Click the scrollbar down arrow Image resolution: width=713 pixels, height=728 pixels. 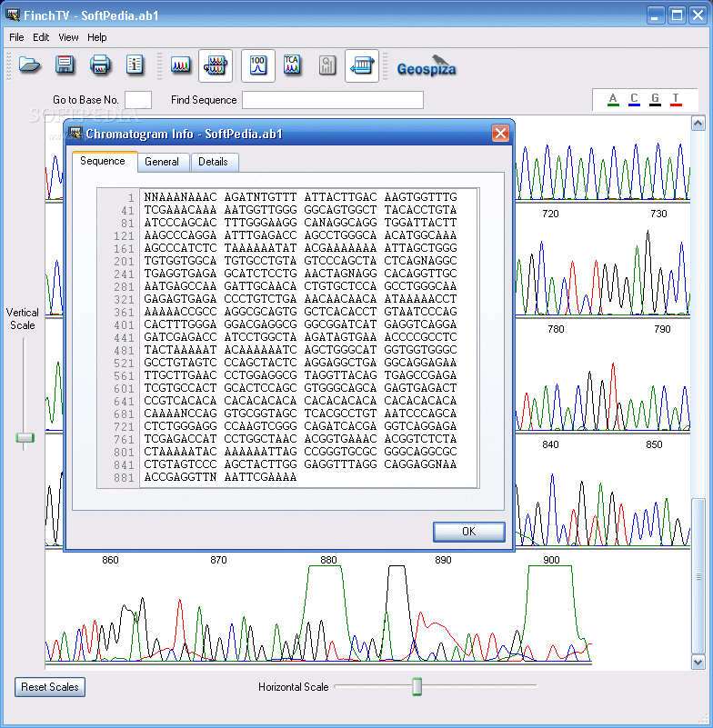tap(698, 662)
